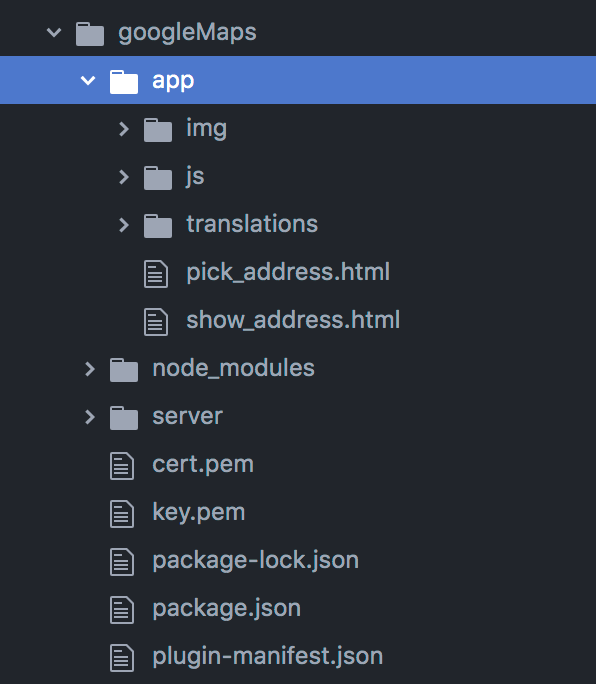Open pick_address.html file
596x684 pixels.
click(x=288, y=272)
